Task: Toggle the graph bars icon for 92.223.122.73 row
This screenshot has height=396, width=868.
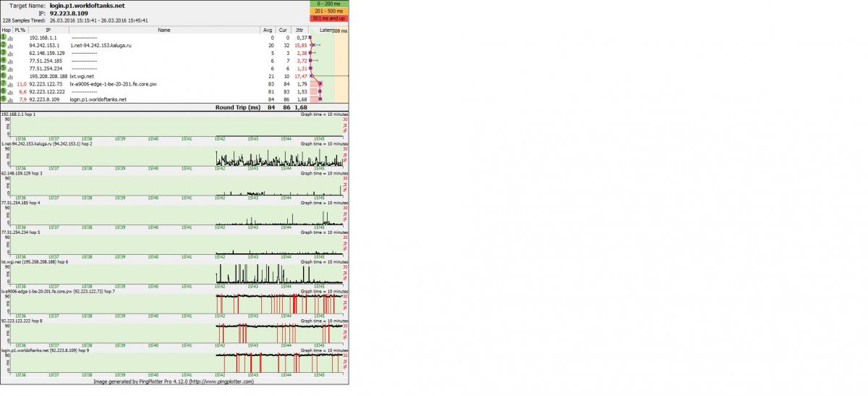Action: pyautogui.click(x=10, y=84)
